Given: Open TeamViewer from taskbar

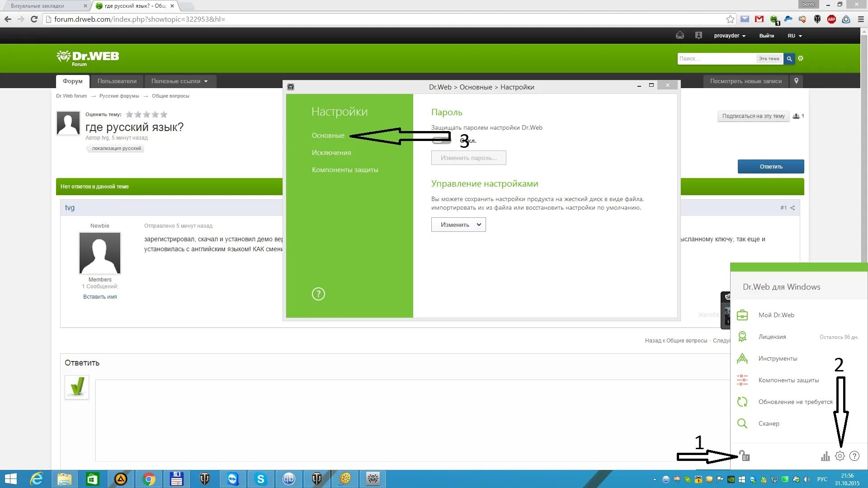Looking at the screenshot, I should pos(233,479).
